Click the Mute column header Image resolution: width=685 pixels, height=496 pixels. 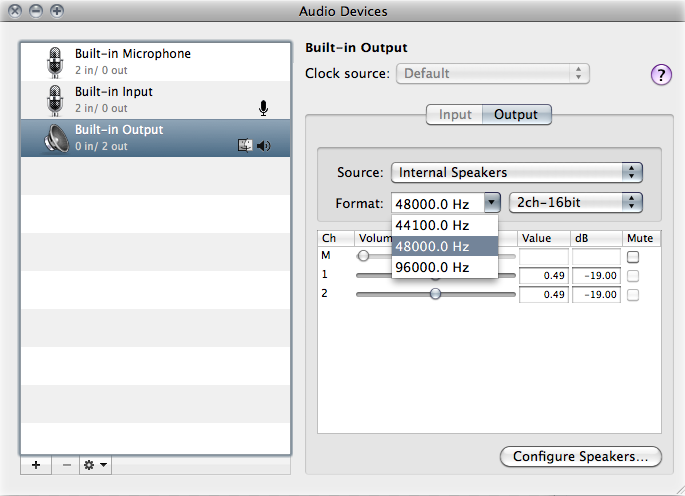641,238
